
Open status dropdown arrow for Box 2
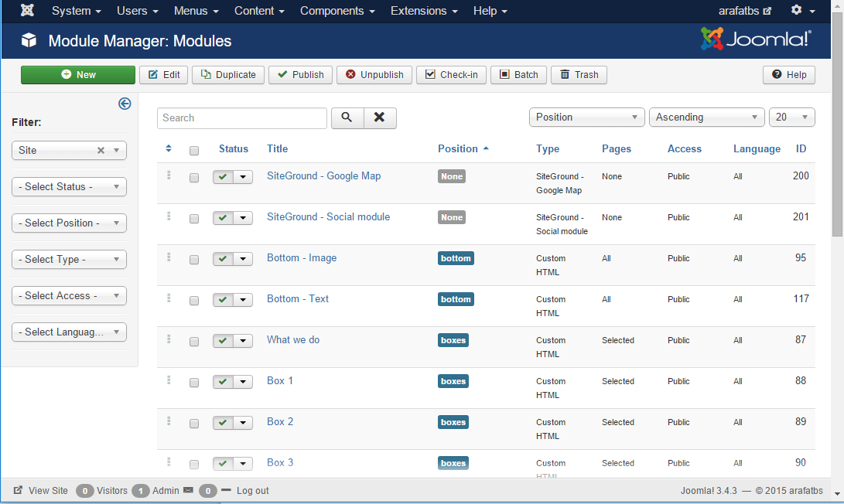[243, 423]
